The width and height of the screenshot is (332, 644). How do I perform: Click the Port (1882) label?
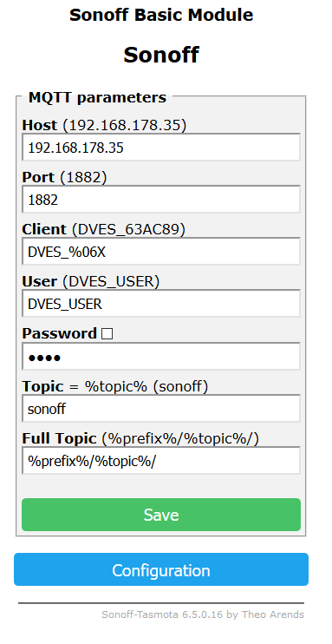click(x=64, y=177)
